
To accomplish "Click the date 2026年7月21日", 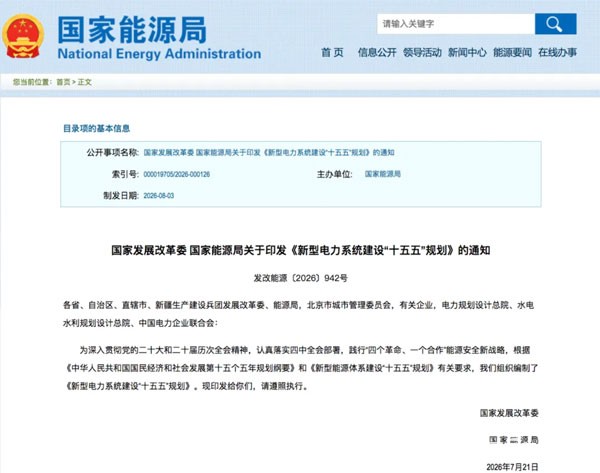I will pos(512,467).
